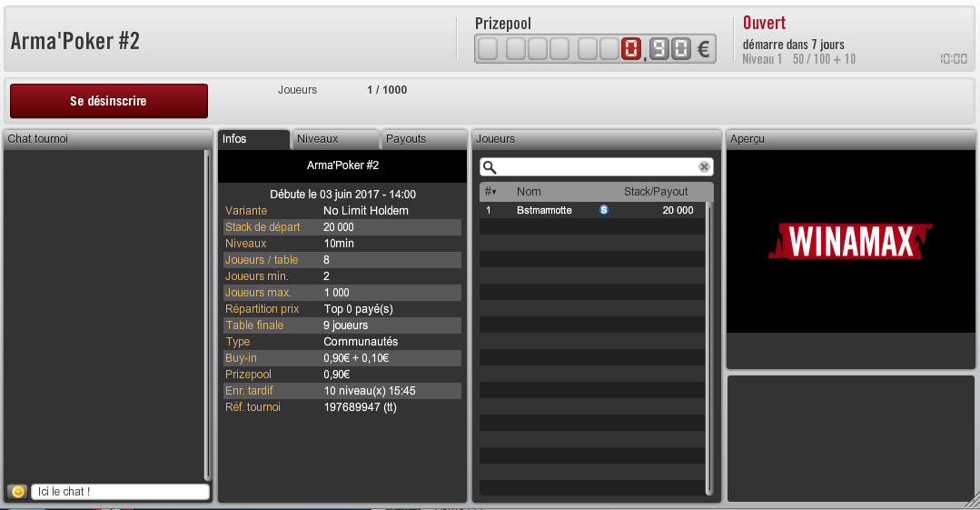980x510 pixels.
Task: Sort by the Nom column header
Action: [529, 192]
